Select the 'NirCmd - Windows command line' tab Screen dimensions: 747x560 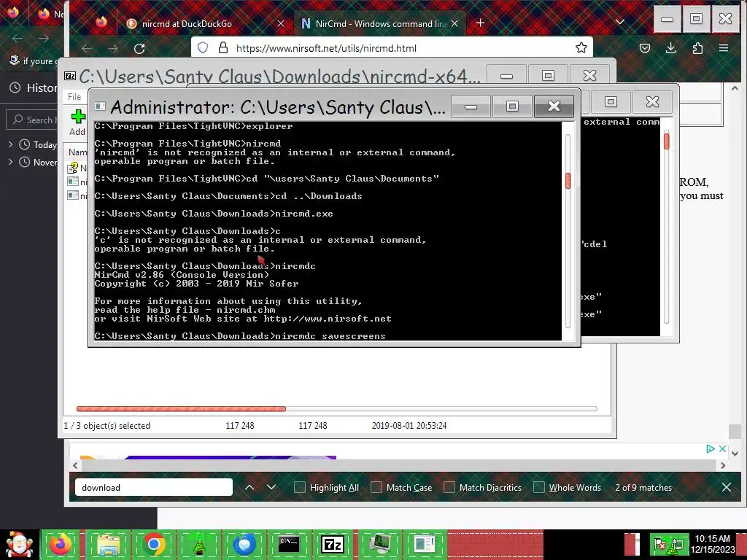click(x=379, y=23)
